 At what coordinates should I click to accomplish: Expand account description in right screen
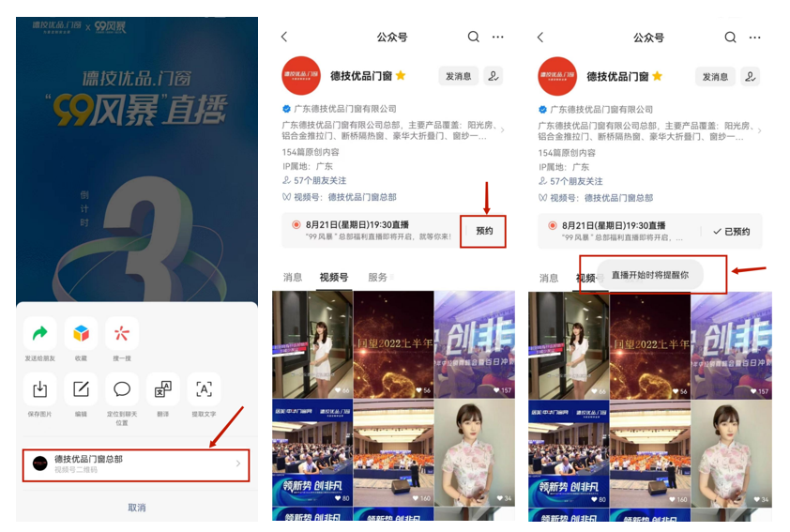tap(759, 130)
